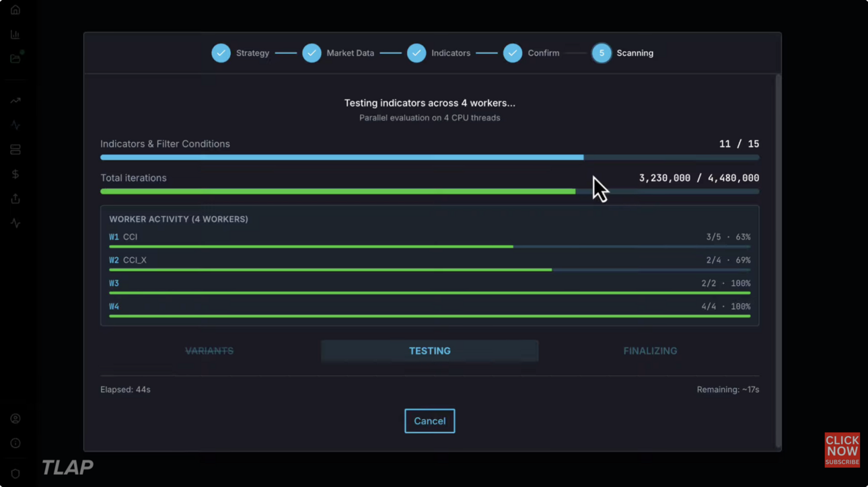Click pulse icon just below trending arrow
Viewport: 868px width, 487px height.
click(15, 125)
